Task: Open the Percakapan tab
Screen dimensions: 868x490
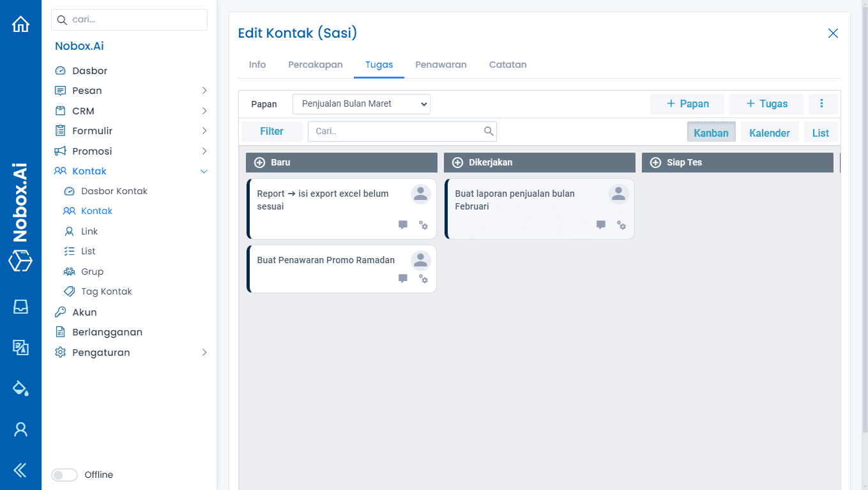Action: (316, 65)
